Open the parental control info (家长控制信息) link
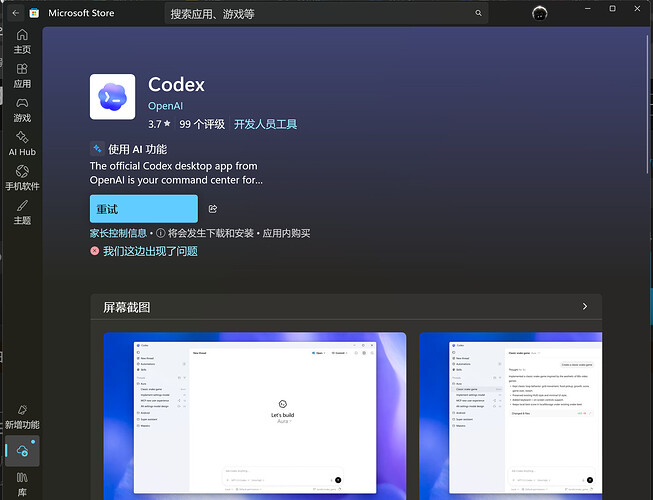 [118, 233]
